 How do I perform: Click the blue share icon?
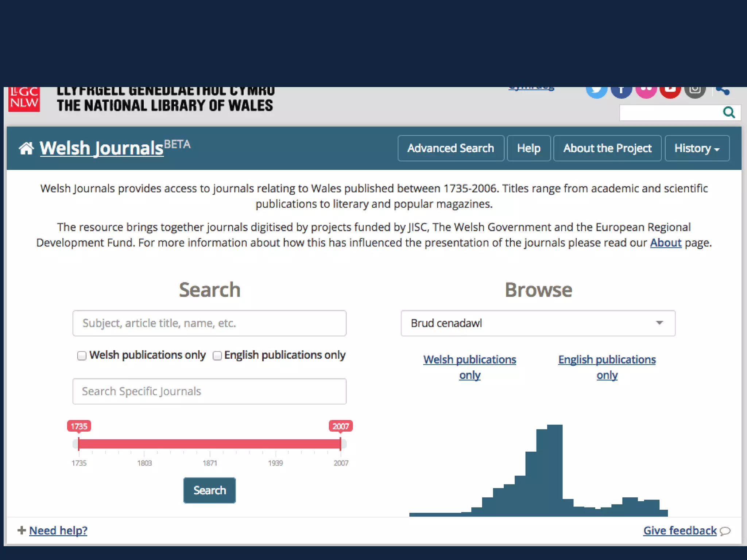click(723, 90)
